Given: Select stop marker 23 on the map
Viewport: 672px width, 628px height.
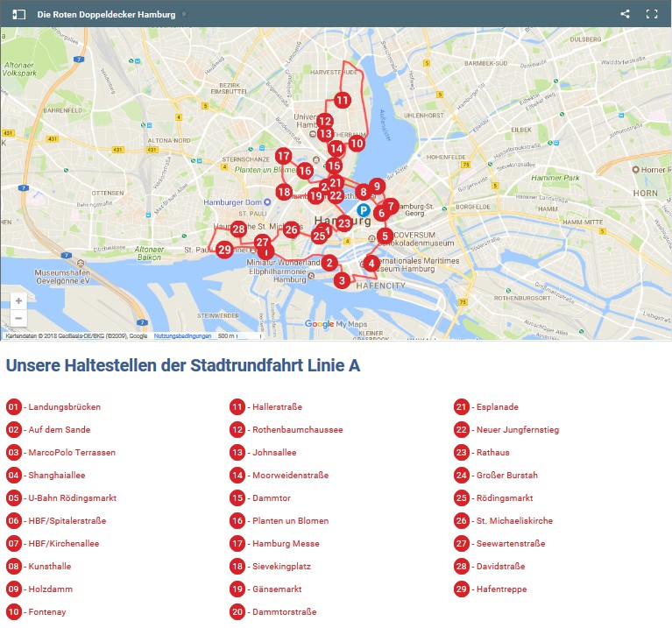Looking at the screenshot, I should [x=344, y=223].
